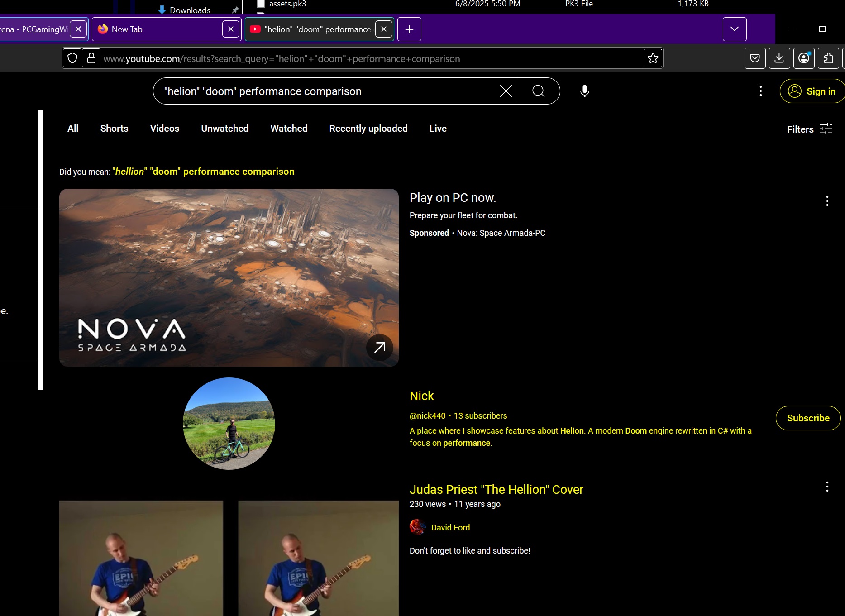Open the Filters sliders icon
This screenshot has width=845, height=616.
point(826,129)
